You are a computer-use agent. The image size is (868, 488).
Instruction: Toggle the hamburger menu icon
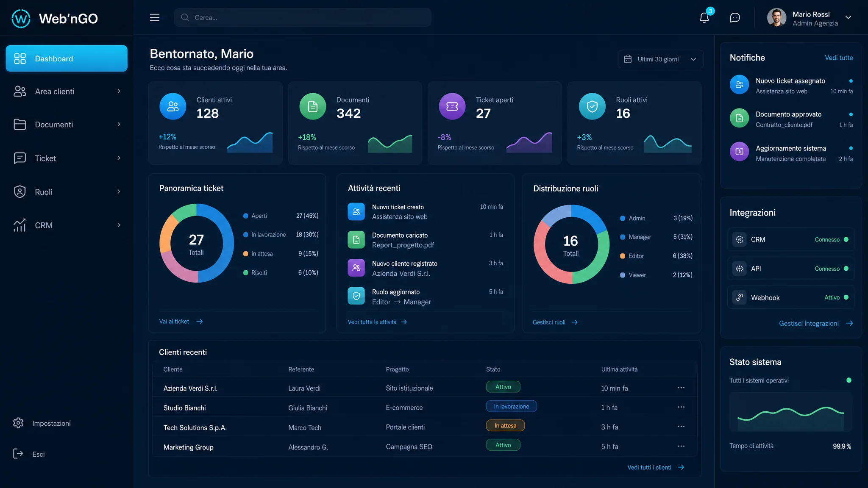[x=155, y=17]
